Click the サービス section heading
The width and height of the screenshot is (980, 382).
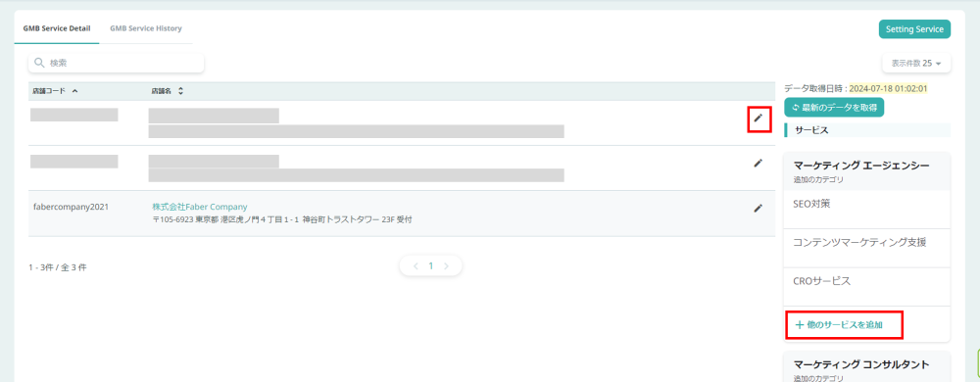point(867,130)
